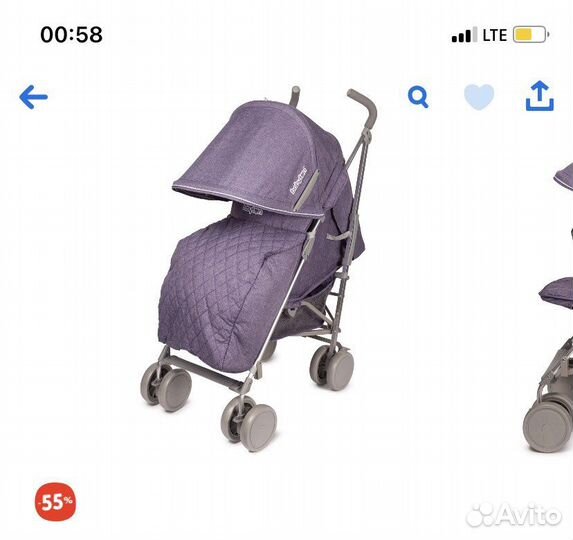
Task: Add listing to favorites with heart
Action: (x=479, y=96)
